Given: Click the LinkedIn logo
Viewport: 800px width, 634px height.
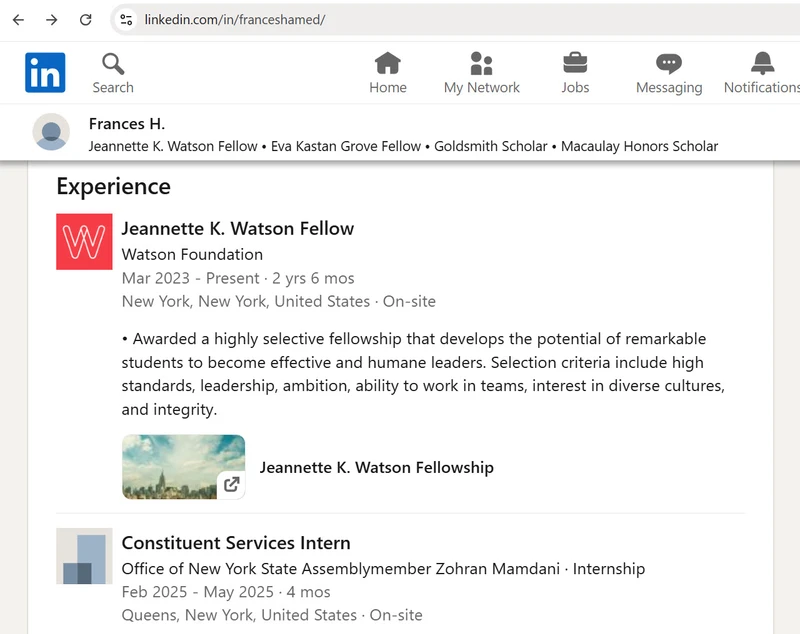Looking at the screenshot, I should pyautogui.click(x=44, y=72).
